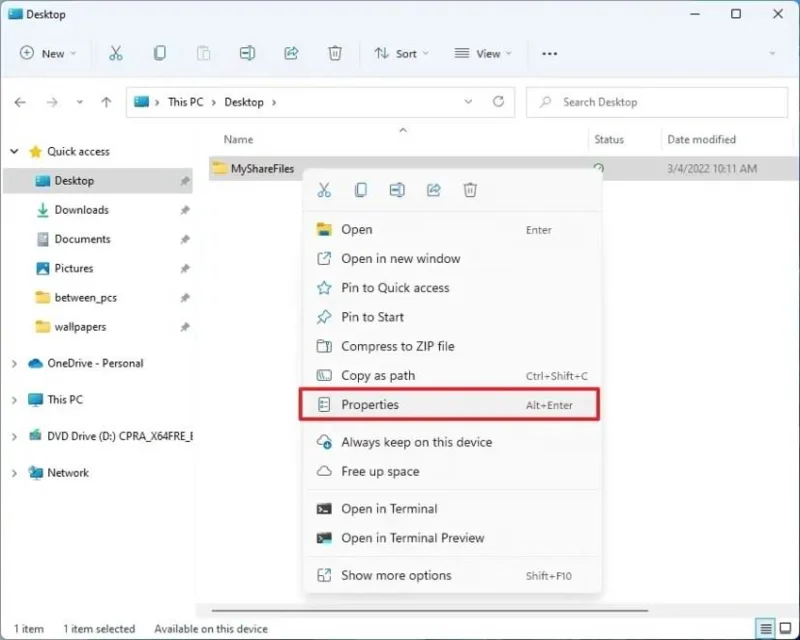Unpin Downloads using its pin icon
Image resolution: width=800 pixels, height=640 pixels.
185,210
